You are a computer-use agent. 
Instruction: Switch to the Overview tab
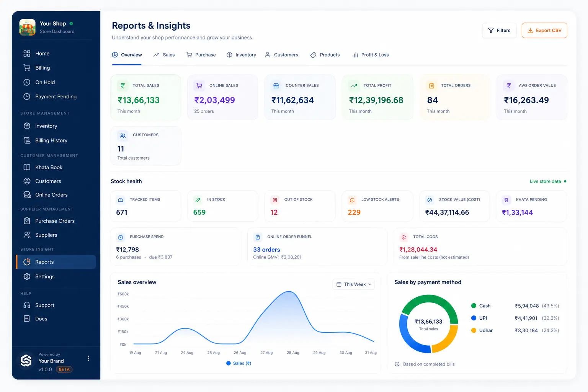127,55
